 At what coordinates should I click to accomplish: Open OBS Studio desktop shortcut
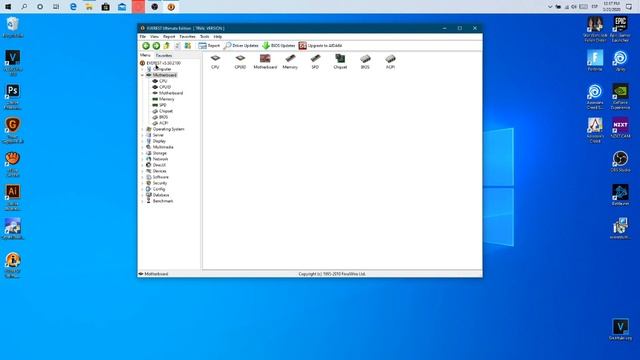620,162
